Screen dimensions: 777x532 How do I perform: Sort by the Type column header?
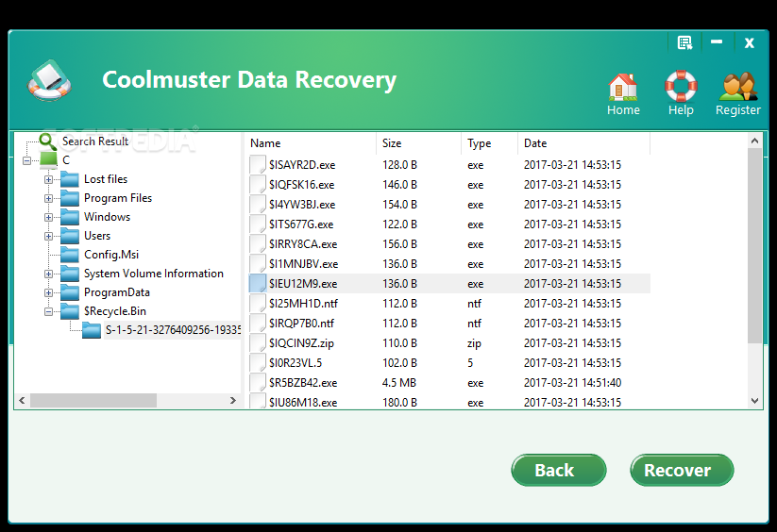pos(490,143)
